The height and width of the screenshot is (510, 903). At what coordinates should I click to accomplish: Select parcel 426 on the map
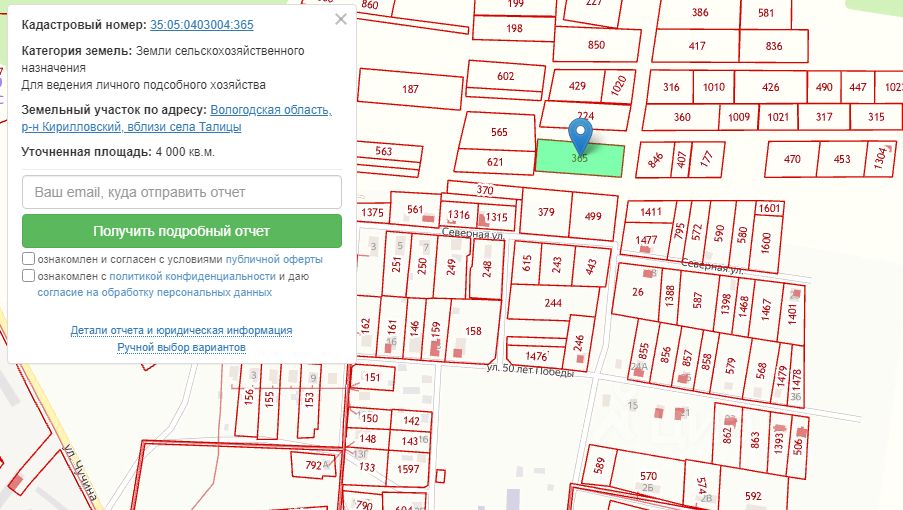[x=771, y=87]
